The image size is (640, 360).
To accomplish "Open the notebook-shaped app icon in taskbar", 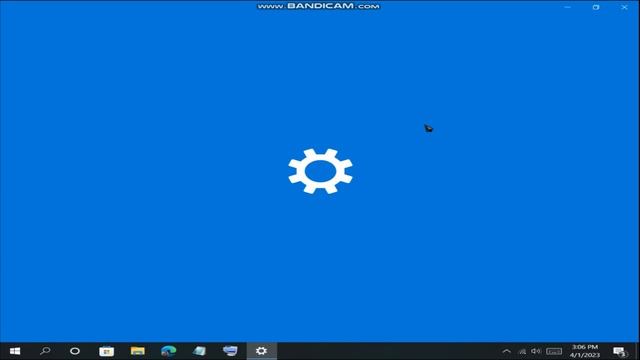I will click(x=199, y=351).
